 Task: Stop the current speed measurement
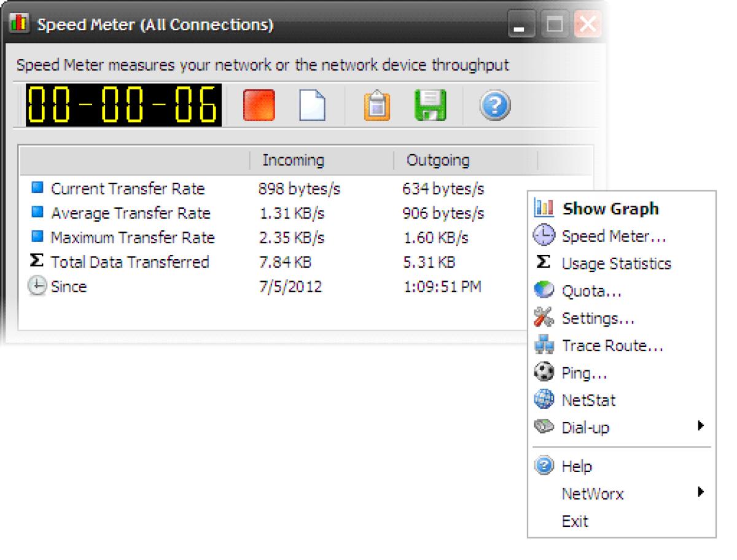257,105
